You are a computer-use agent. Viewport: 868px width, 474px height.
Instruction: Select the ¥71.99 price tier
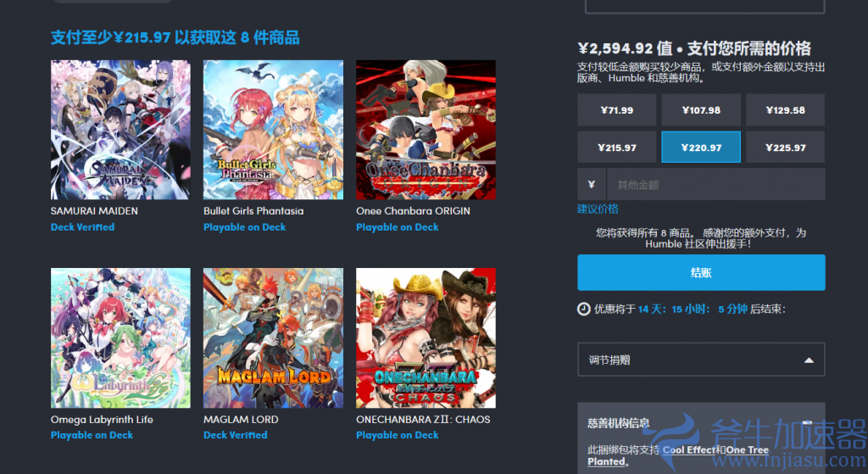(x=617, y=109)
